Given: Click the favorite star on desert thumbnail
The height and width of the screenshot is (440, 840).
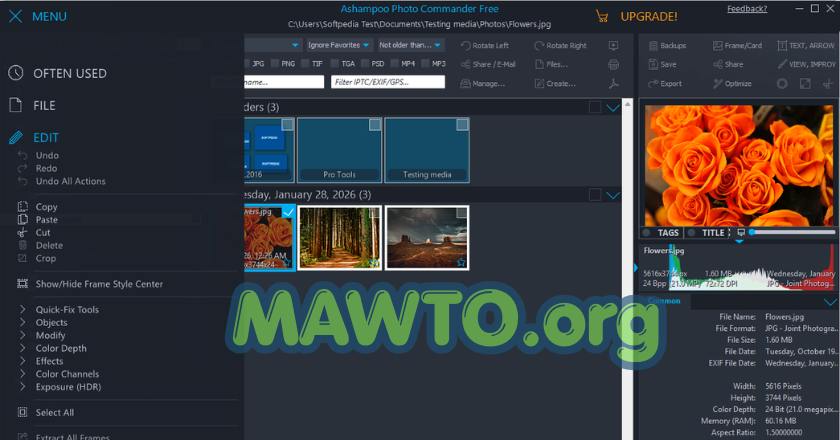Looking at the screenshot, I should pos(461,262).
